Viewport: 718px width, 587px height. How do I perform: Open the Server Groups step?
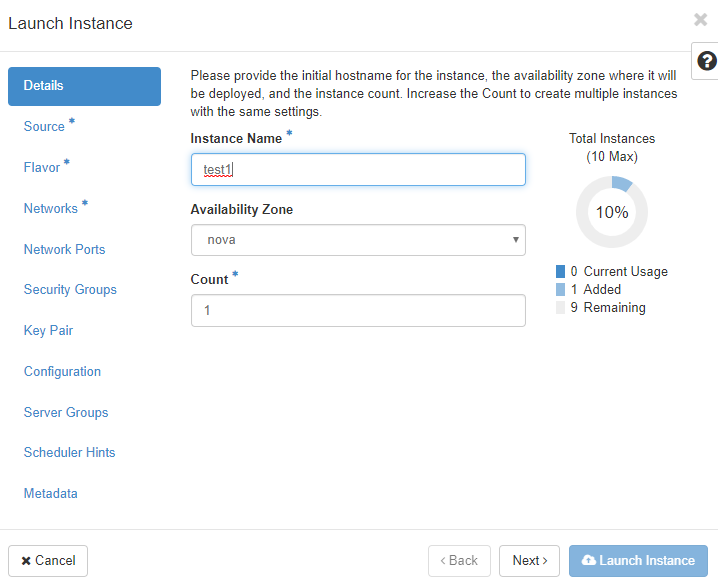pyautogui.click(x=66, y=412)
